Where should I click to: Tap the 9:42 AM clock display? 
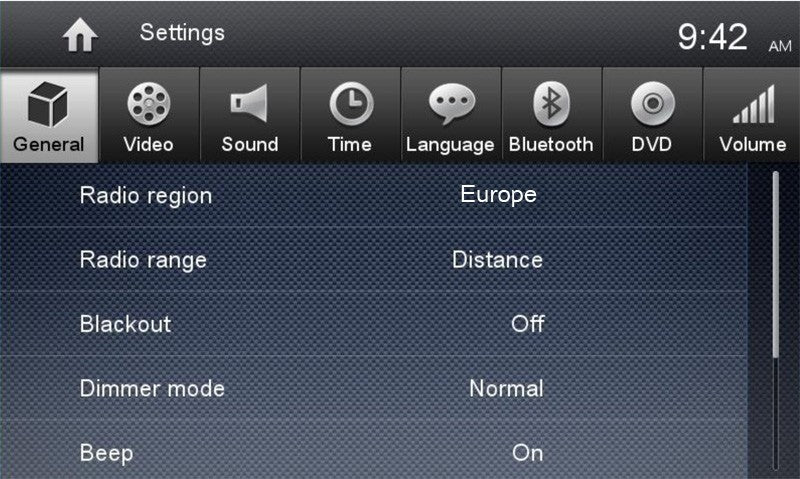click(x=732, y=38)
